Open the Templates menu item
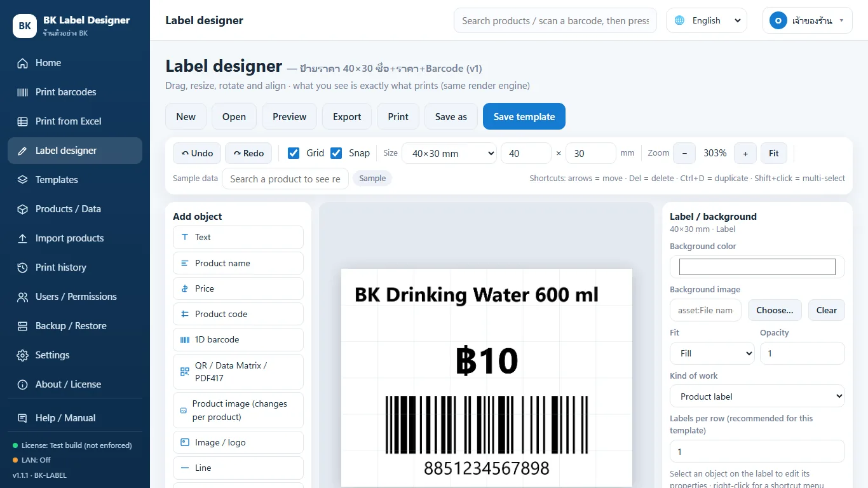The height and width of the screenshot is (488, 868). (x=75, y=180)
